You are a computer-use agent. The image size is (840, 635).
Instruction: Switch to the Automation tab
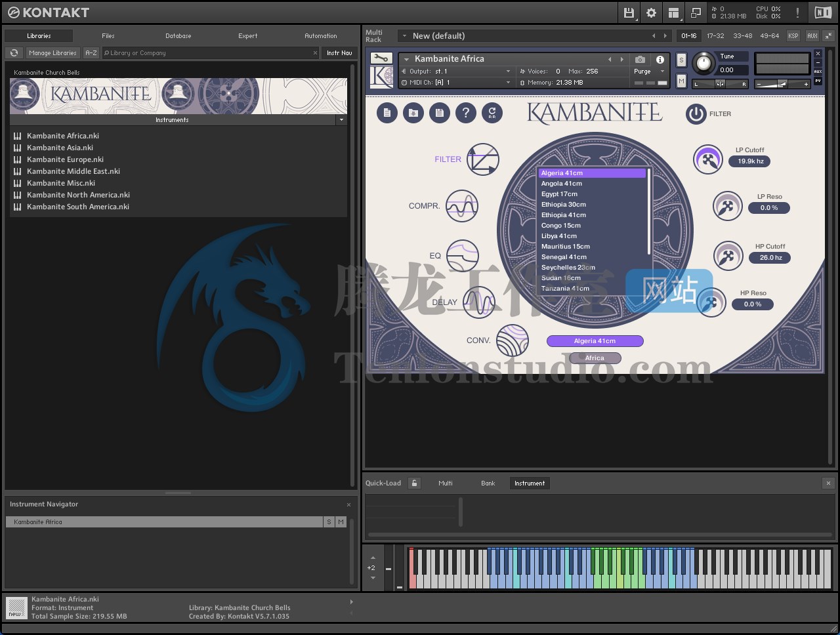click(321, 36)
